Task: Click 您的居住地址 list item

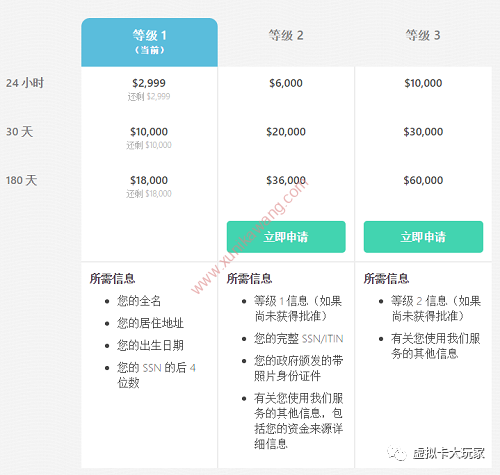Action: [150, 323]
